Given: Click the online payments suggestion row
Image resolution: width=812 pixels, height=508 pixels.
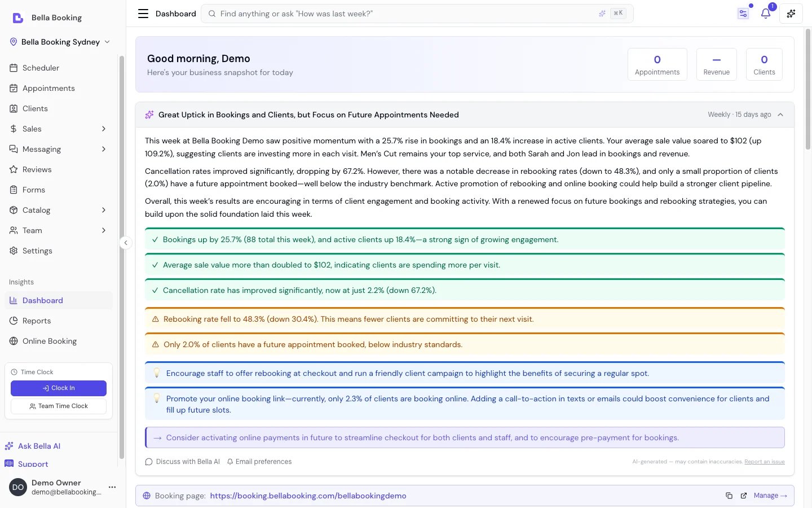Looking at the screenshot, I should [465, 437].
